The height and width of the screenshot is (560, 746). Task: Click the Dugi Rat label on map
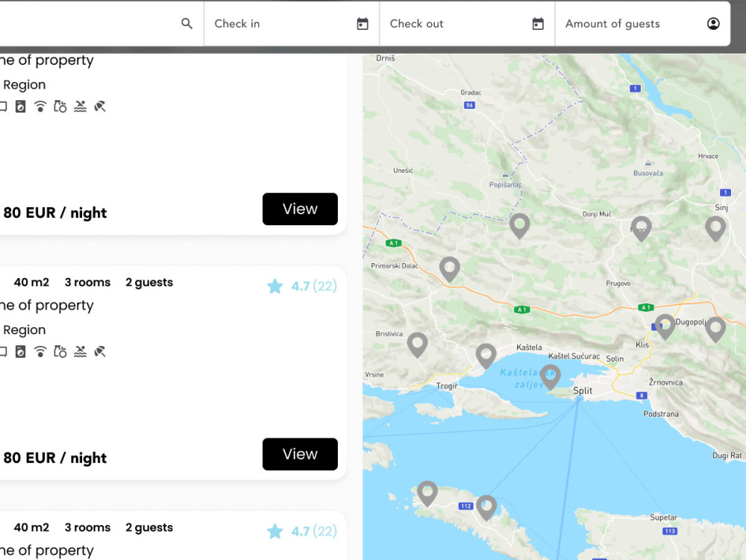[x=727, y=456]
